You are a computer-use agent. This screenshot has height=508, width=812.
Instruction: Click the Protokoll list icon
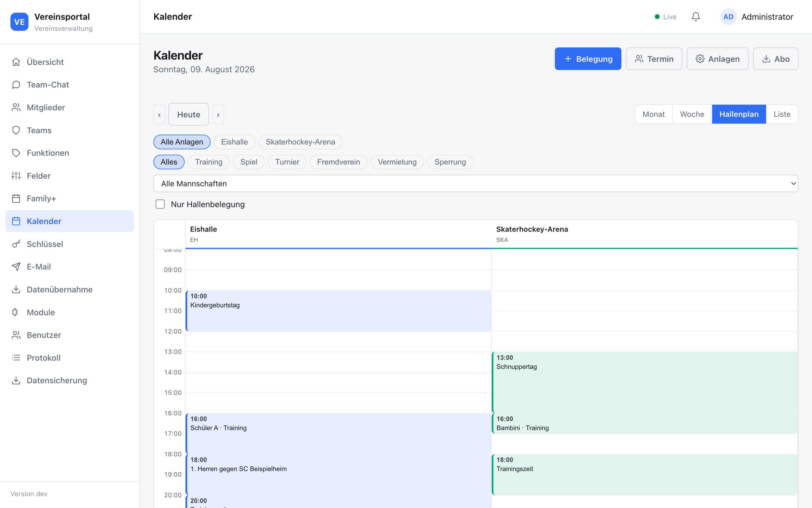pyautogui.click(x=16, y=358)
